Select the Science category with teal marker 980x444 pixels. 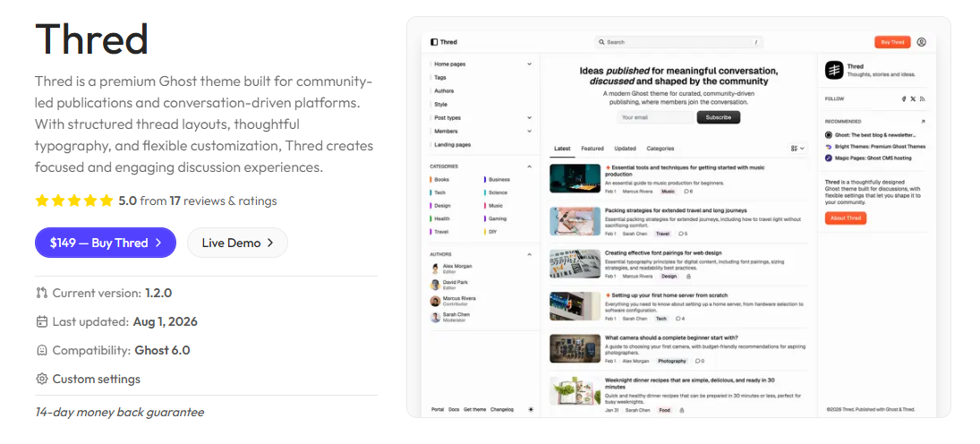tap(496, 192)
